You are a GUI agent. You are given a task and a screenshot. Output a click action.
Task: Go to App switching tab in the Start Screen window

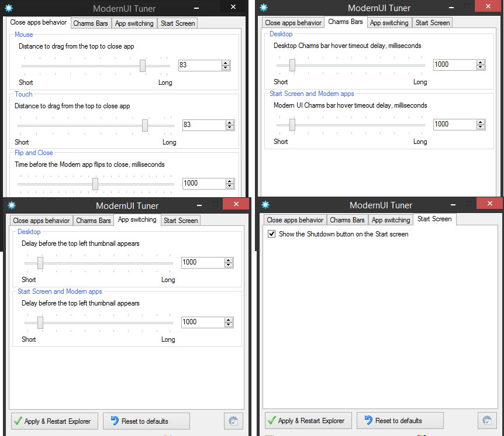(391, 220)
